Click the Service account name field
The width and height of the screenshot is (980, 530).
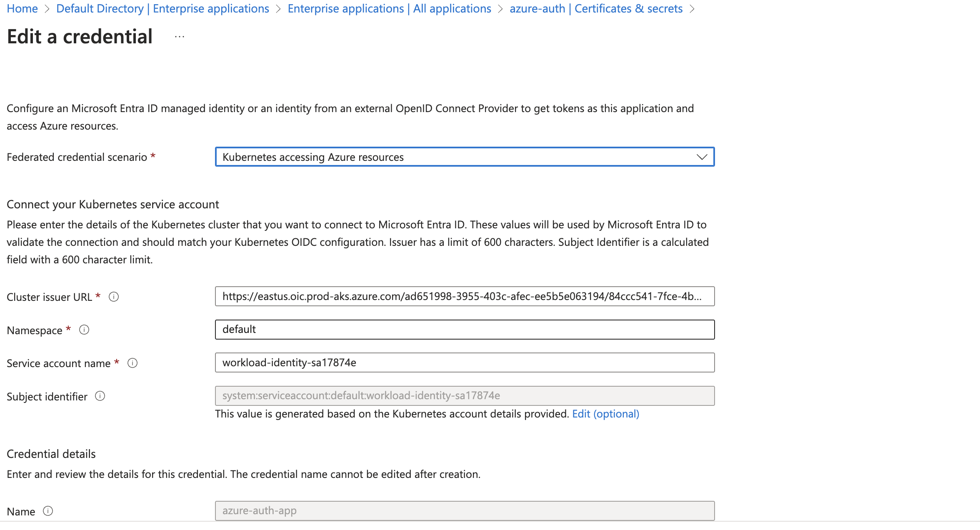tap(464, 362)
